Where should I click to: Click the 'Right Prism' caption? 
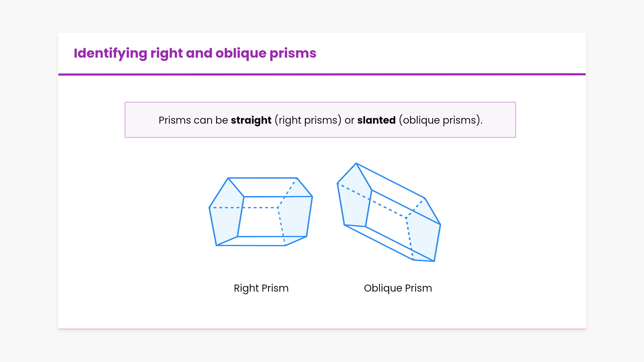tap(261, 288)
